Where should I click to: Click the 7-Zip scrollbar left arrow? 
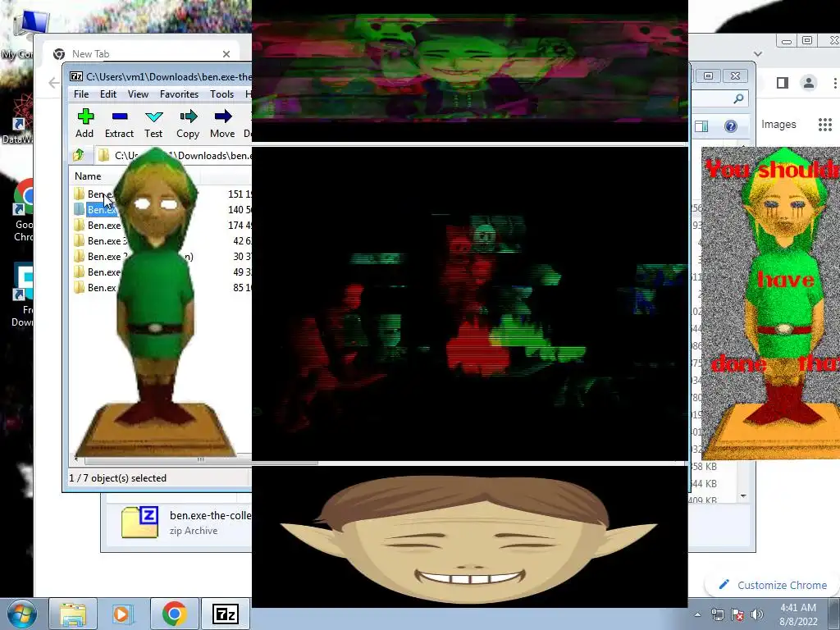click(76, 459)
